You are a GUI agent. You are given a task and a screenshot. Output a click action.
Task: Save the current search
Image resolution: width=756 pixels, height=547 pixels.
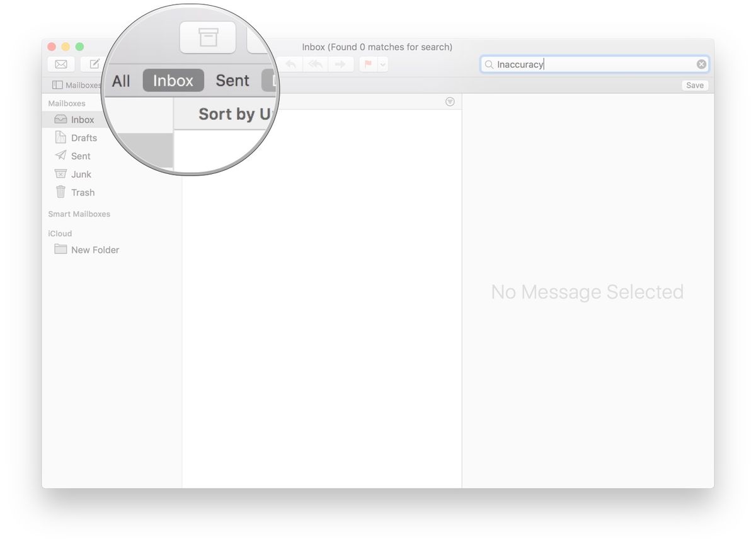point(694,84)
